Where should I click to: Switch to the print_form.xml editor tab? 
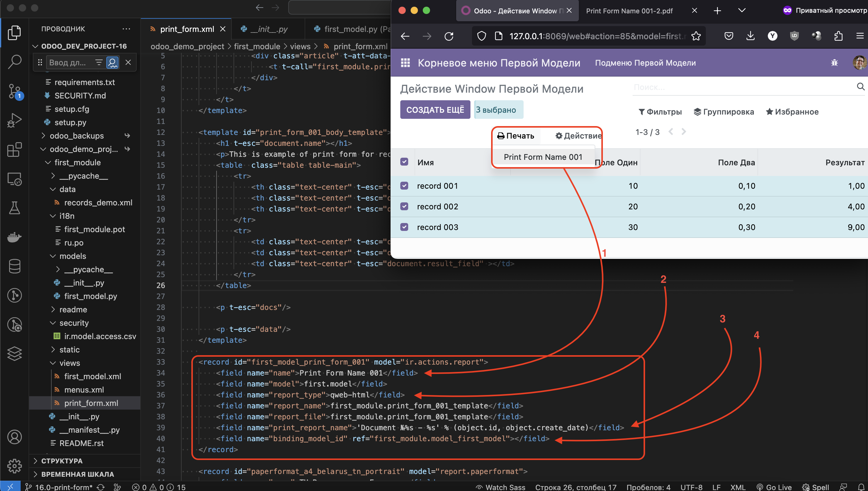coord(186,29)
